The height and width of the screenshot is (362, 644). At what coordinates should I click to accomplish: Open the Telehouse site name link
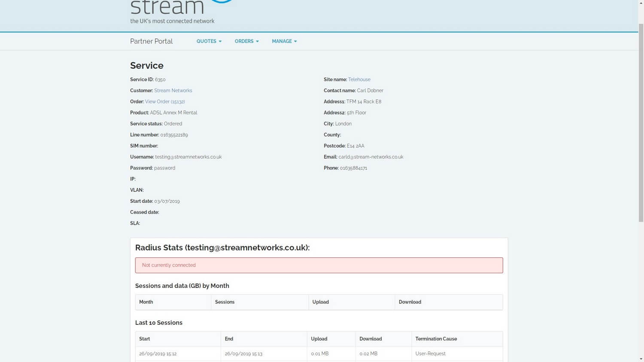(x=359, y=79)
